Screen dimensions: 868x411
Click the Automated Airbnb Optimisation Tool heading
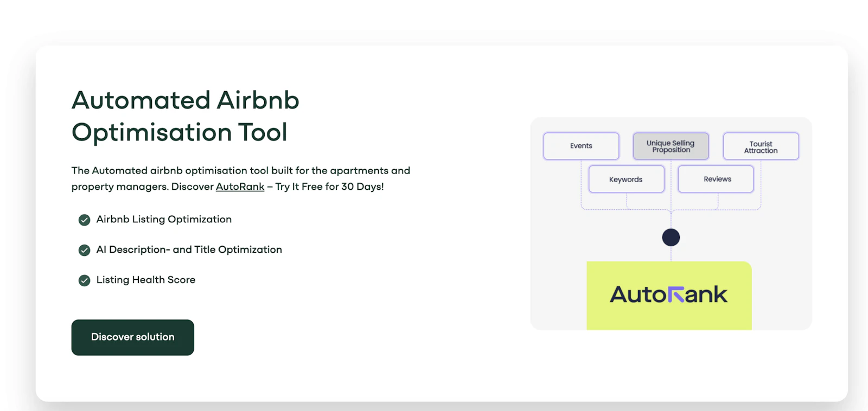(185, 116)
